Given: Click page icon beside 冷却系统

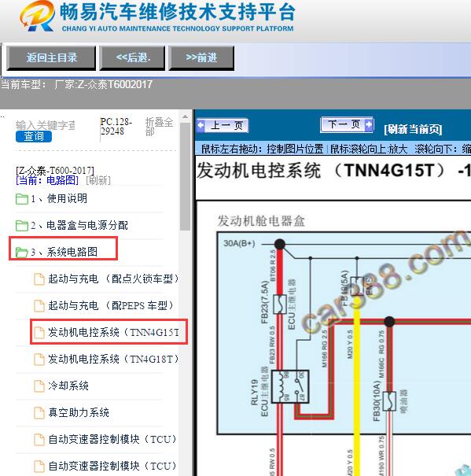Looking at the screenshot, I should click(x=39, y=386).
